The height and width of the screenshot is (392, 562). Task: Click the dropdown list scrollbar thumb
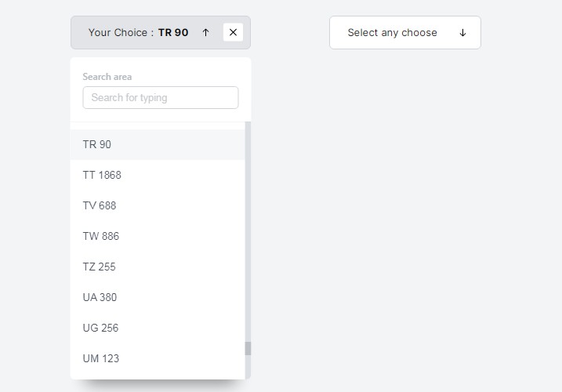[x=248, y=348]
